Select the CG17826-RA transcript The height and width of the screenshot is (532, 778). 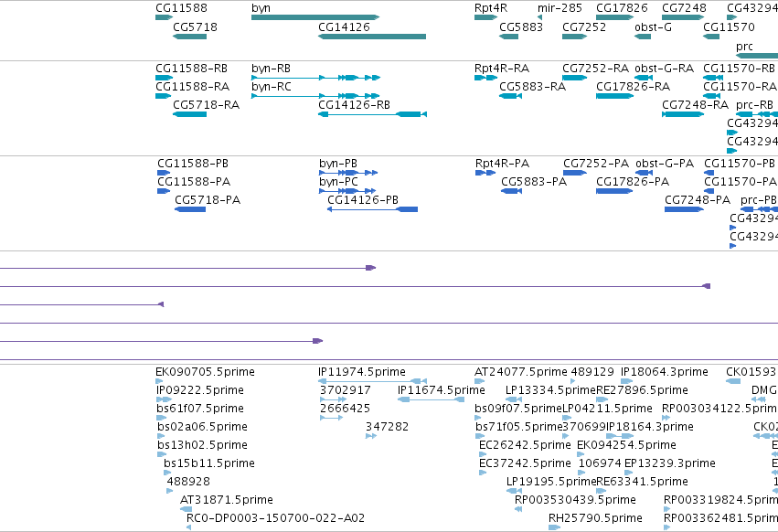614,96
